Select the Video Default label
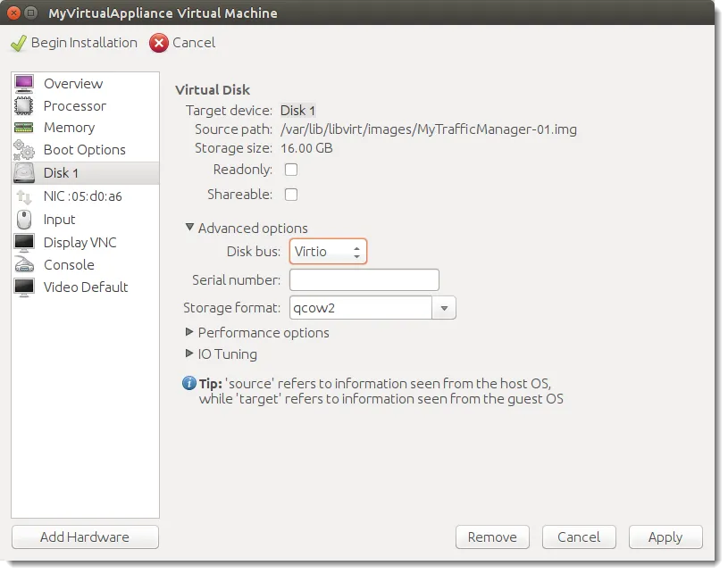The image size is (728, 574). [86, 287]
